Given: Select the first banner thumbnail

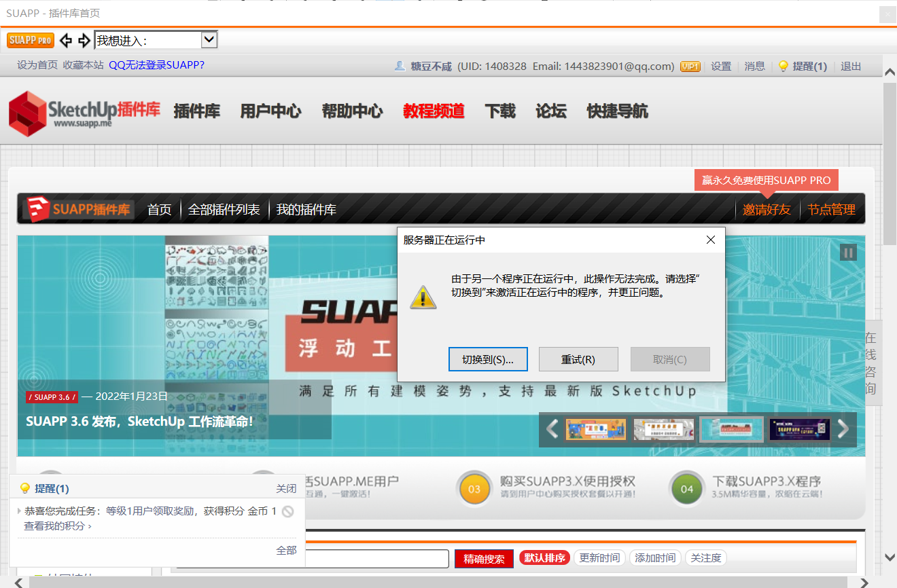Looking at the screenshot, I should click(x=595, y=429).
